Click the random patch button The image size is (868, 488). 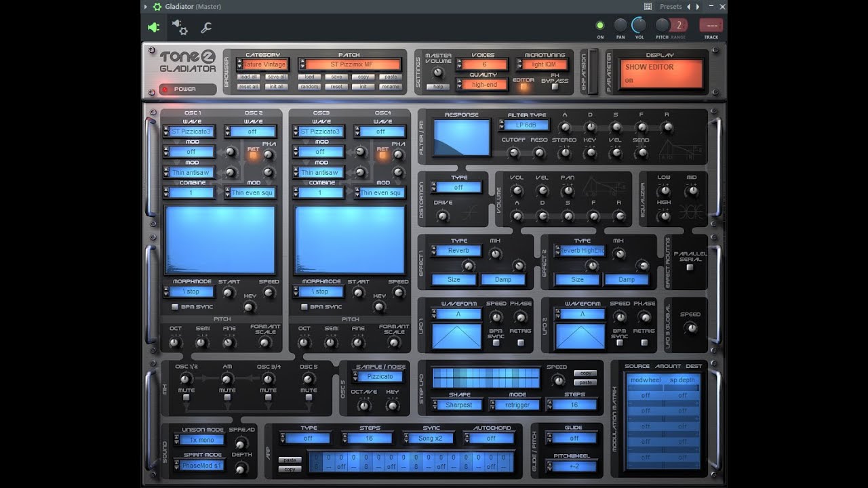tap(309, 87)
